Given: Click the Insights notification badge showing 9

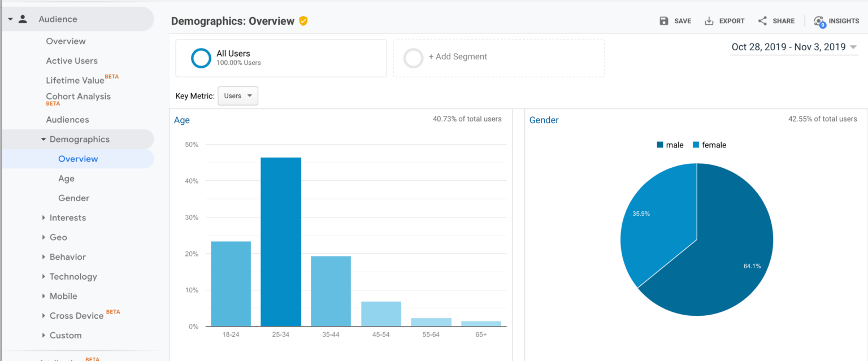Looking at the screenshot, I should [x=822, y=24].
